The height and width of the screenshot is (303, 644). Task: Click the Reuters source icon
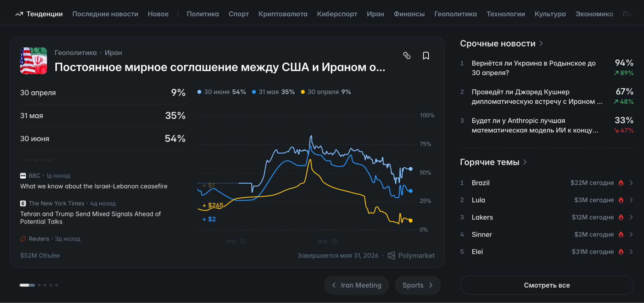tap(23, 239)
